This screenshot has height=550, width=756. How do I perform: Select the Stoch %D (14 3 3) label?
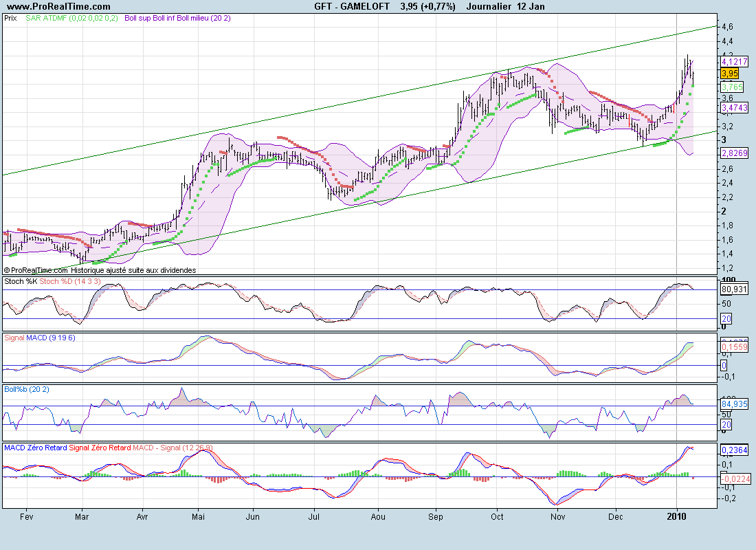pyautogui.click(x=70, y=281)
